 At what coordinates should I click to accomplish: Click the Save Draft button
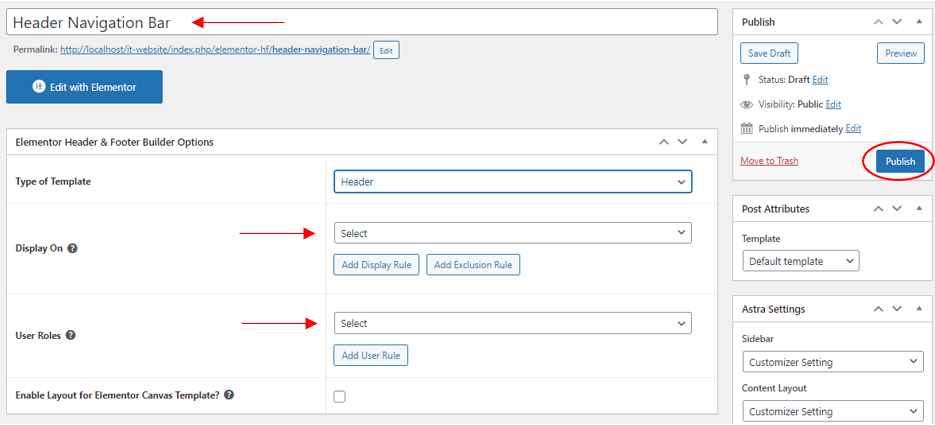pos(769,53)
